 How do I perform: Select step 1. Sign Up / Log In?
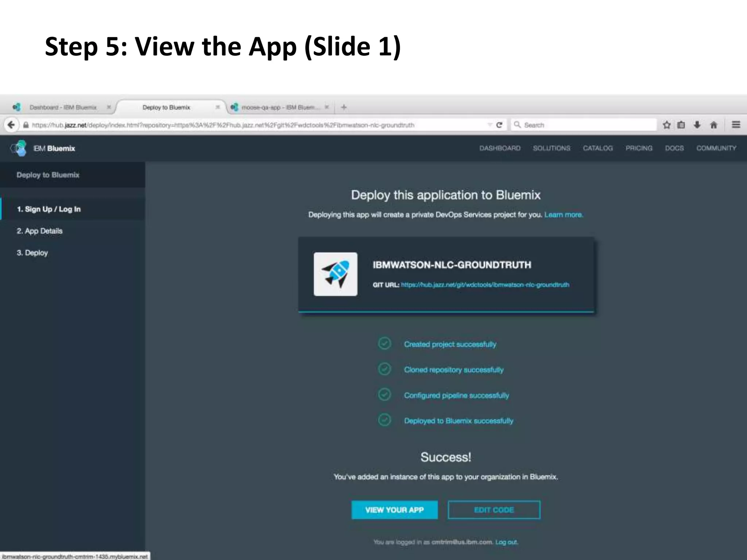[73, 209]
